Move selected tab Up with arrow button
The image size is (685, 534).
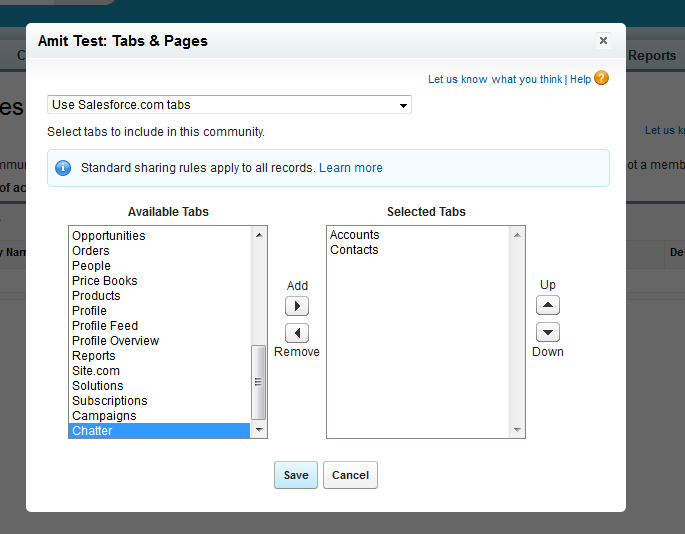[x=548, y=305]
